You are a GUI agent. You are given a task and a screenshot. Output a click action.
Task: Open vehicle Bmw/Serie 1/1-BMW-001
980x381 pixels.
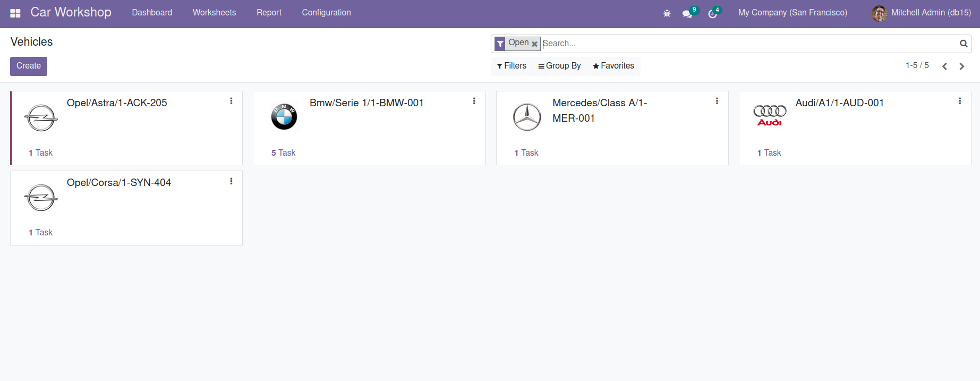point(367,103)
